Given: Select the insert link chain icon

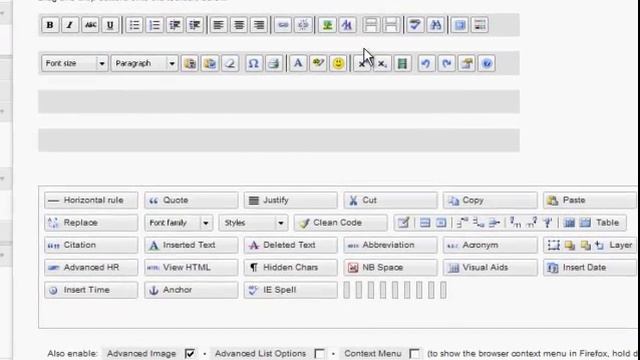Looking at the screenshot, I should click(x=283, y=25).
